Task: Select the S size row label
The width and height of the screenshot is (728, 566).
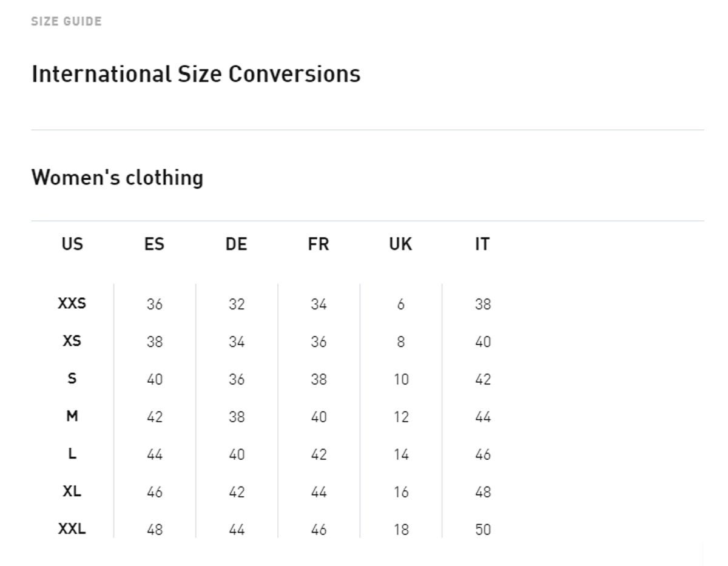Action: [72, 379]
